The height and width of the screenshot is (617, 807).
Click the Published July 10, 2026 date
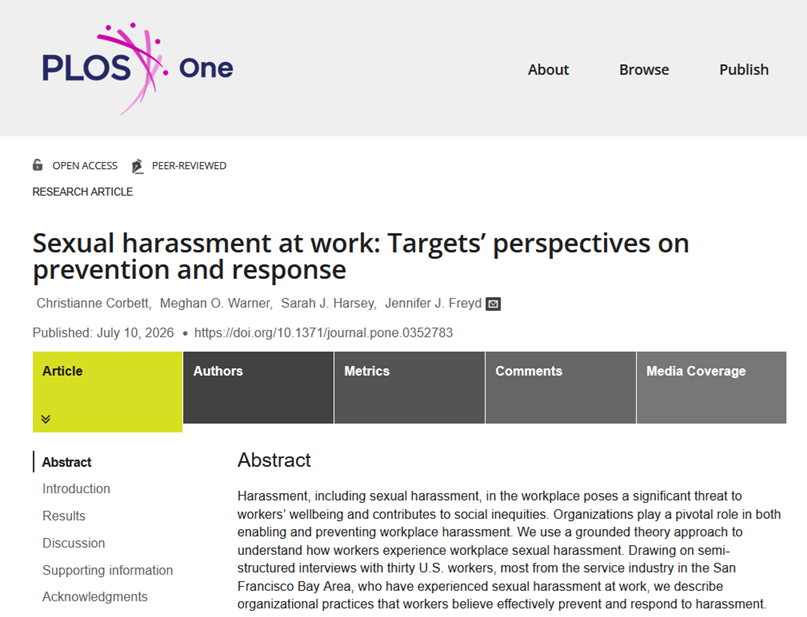pyautogui.click(x=103, y=333)
